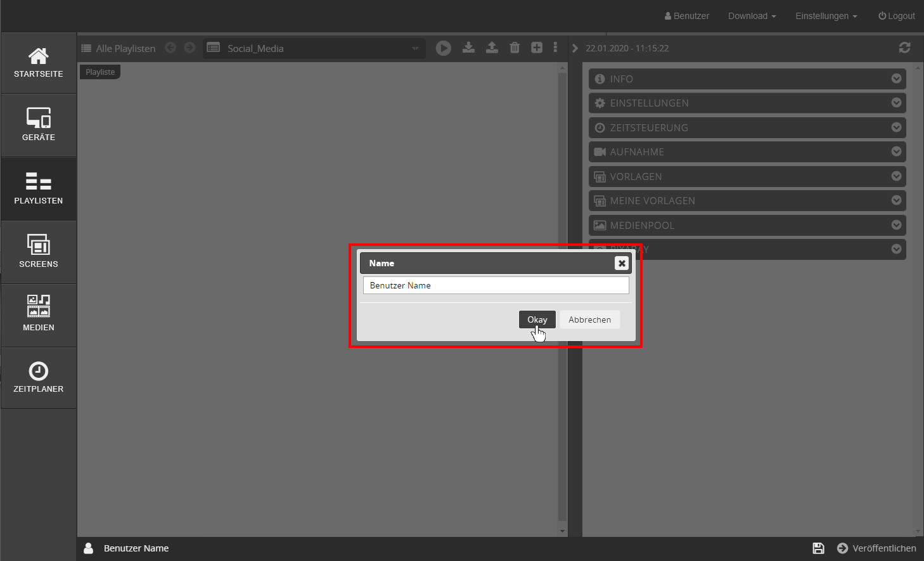Expand the INFO panel
This screenshot has height=561, width=924.
pyautogui.click(x=747, y=79)
